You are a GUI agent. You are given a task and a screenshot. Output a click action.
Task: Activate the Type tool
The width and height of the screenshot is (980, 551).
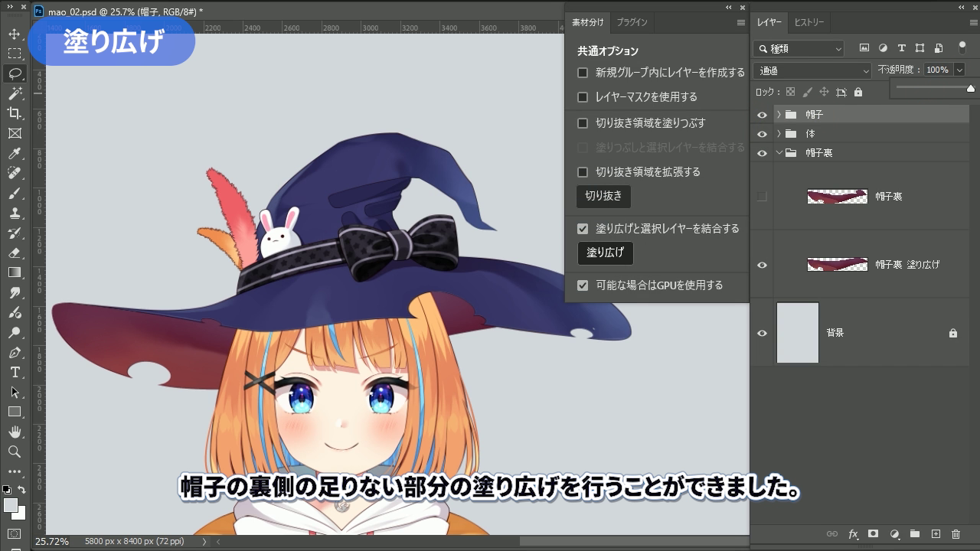[15, 372]
